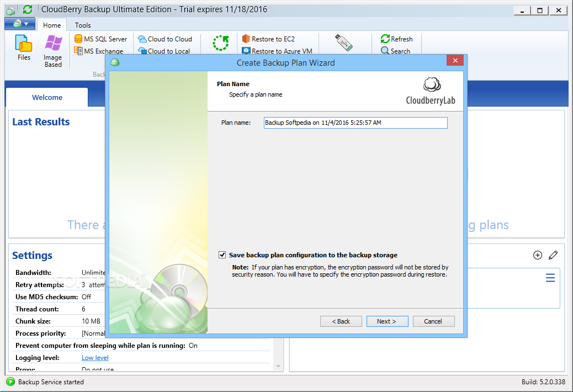
Task: Click Refresh in the ribbon
Action: point(396,39)
